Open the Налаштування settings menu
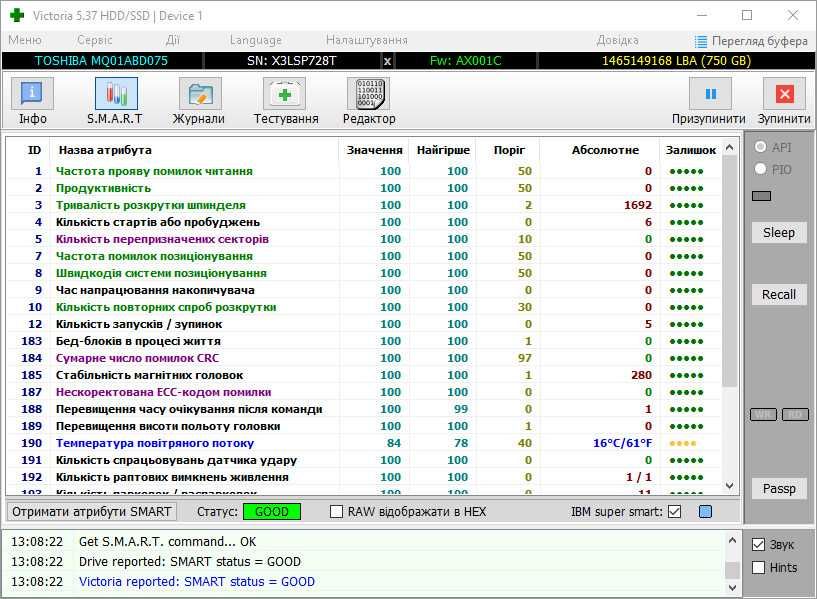817x599 pixels. point(367,40)
